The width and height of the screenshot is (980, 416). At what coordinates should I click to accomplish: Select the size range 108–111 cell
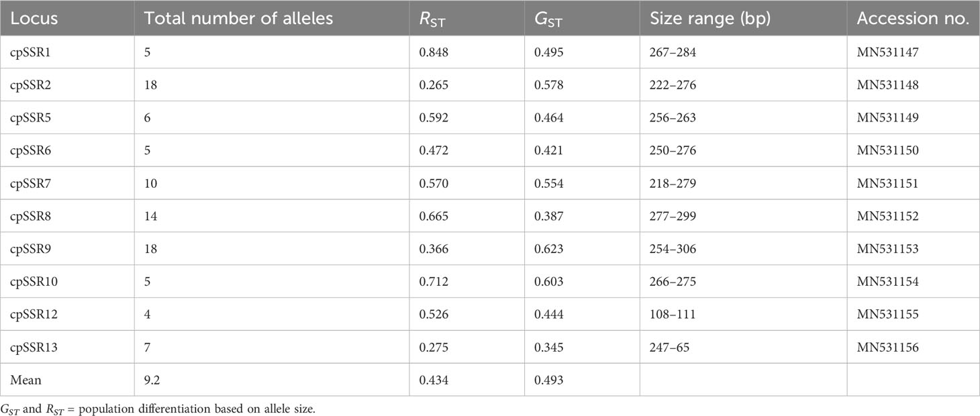pyautogui.click(x=672, y=315)
